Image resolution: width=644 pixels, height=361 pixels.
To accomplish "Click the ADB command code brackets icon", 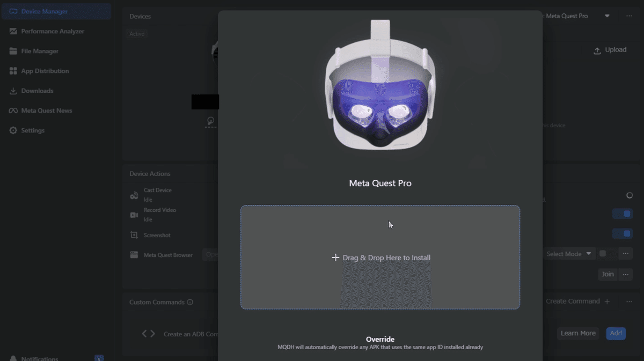I will point(149,334).
